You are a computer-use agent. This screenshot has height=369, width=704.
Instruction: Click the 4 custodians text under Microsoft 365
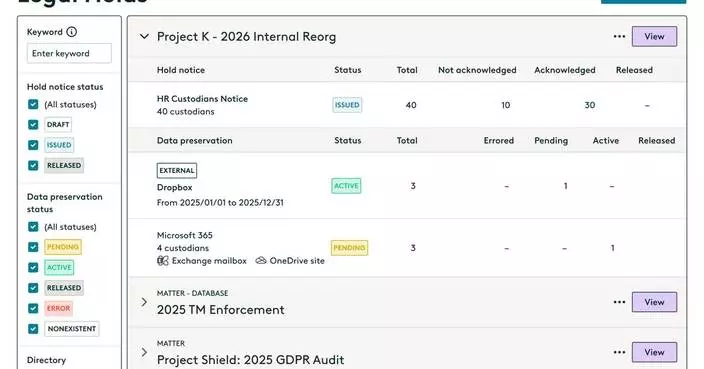[x=183, y=248]
